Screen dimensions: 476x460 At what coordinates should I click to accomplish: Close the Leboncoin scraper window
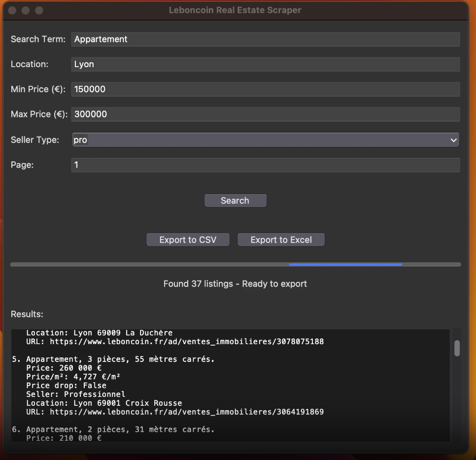(x=13, y=10)
